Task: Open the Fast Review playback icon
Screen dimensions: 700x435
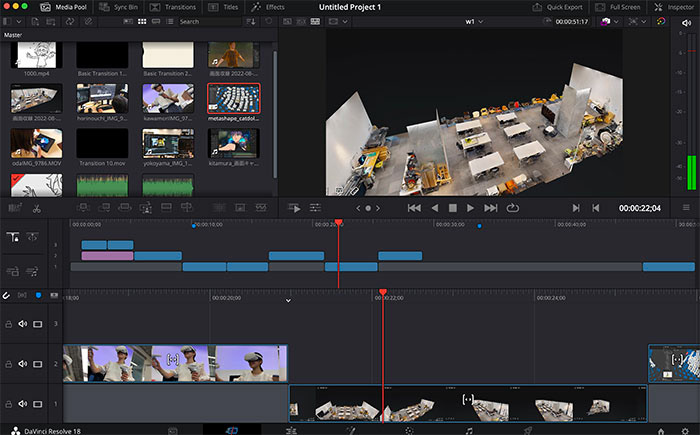Action: tap(294, 208)
